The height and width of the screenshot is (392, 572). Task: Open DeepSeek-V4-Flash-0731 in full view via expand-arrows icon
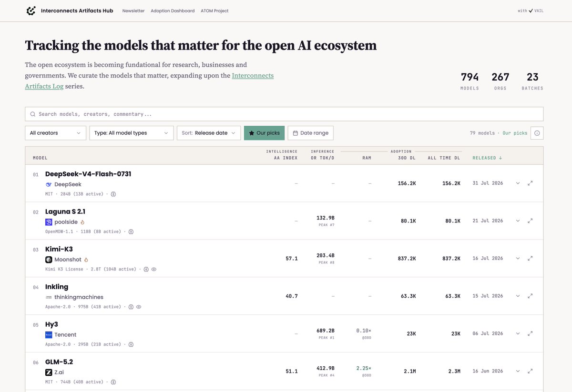coord(530,183)
